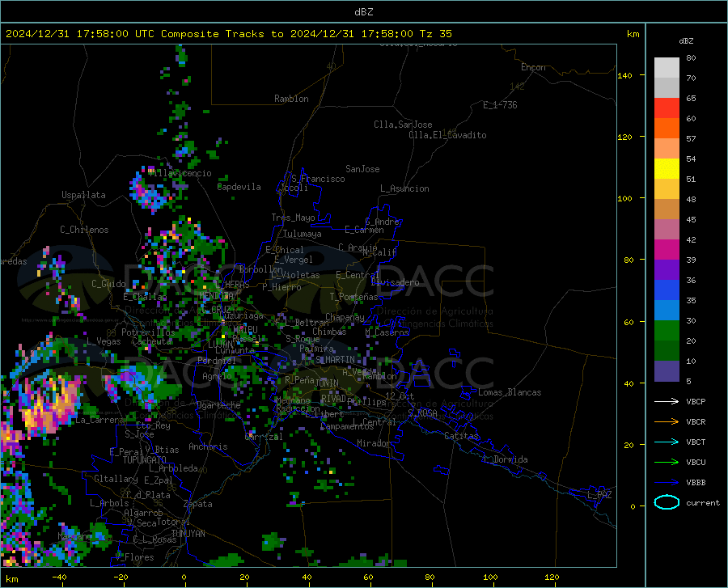
Task: Click the T_Porteñas map label
Action: (x=353, y=297)
